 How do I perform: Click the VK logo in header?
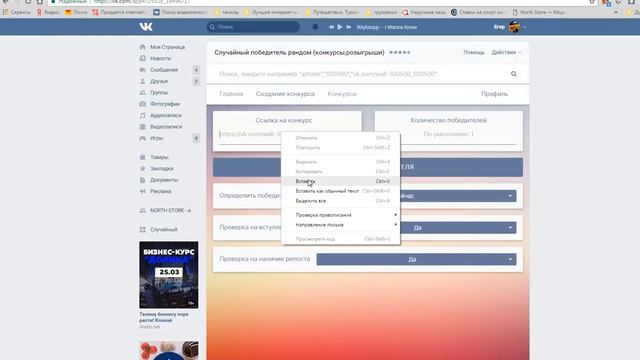[146, 27]
